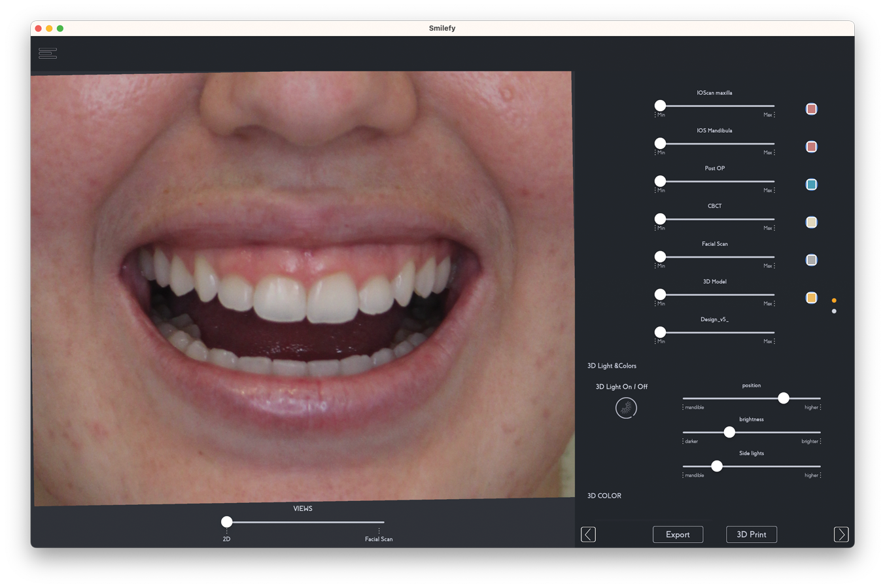Click the light position slider handle
The image size is (885, 588).
coord(783,398)
